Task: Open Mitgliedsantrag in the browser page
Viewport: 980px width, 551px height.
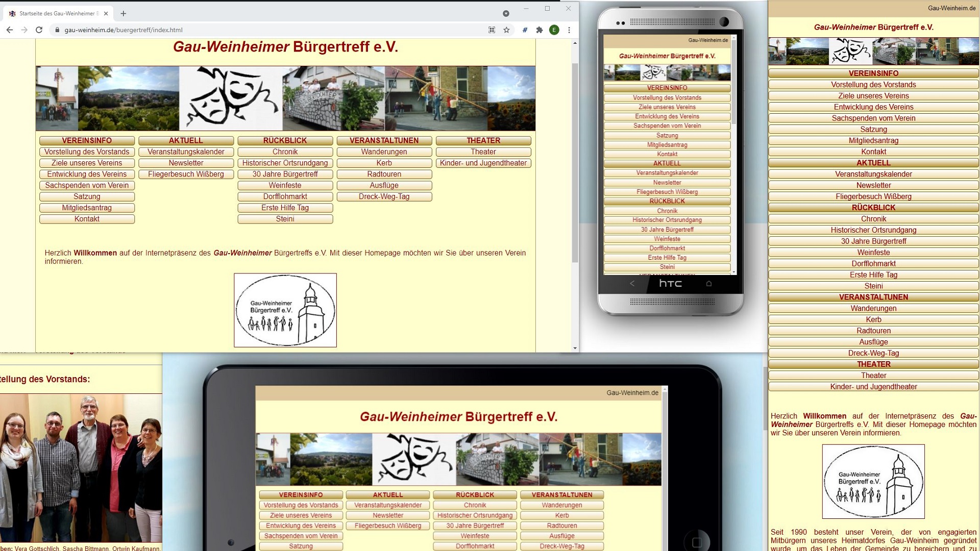Action: coord(87,208)
